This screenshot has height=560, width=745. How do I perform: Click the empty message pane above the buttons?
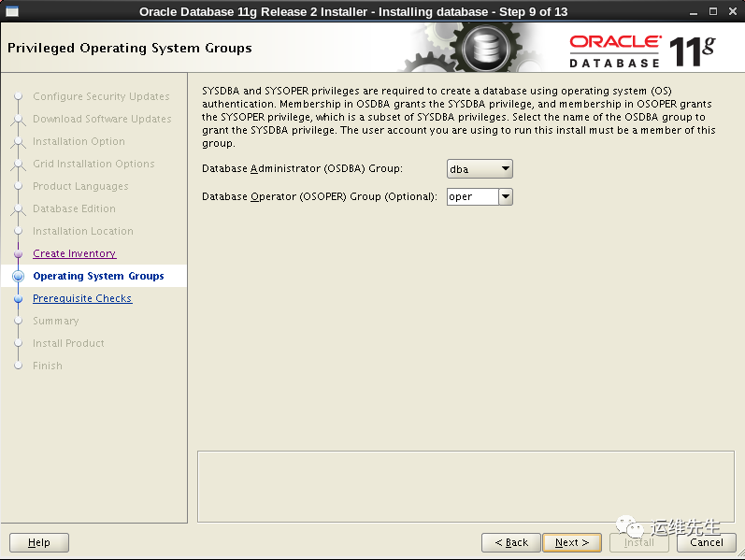pos(466,486)
